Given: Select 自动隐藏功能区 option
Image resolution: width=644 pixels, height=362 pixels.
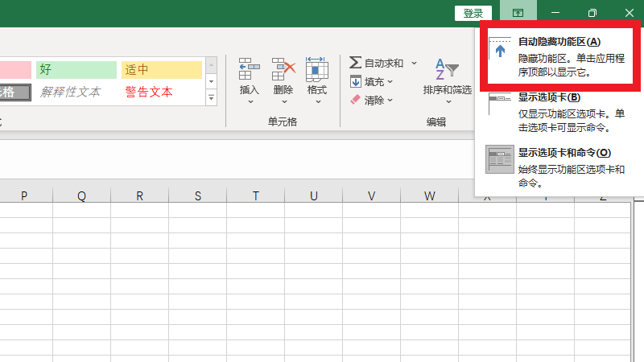Looking at the screenshot, I should [x=560, y=57].
